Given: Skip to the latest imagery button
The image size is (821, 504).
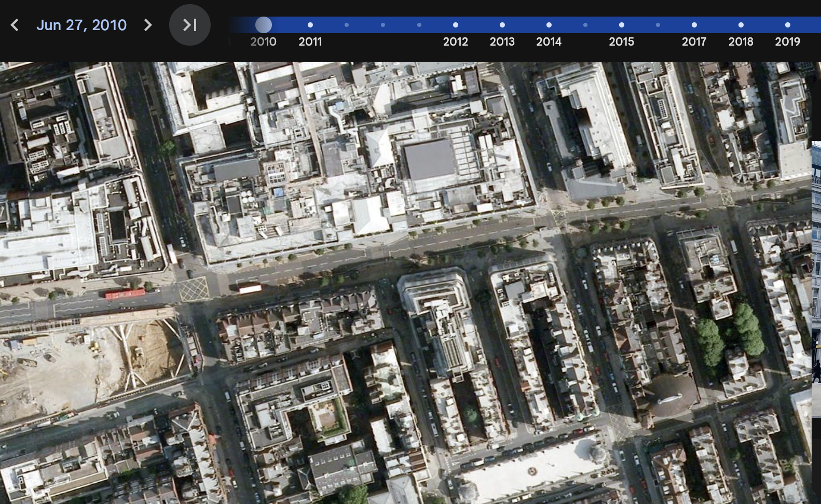Looking at the screenshot, I should 190,25.
